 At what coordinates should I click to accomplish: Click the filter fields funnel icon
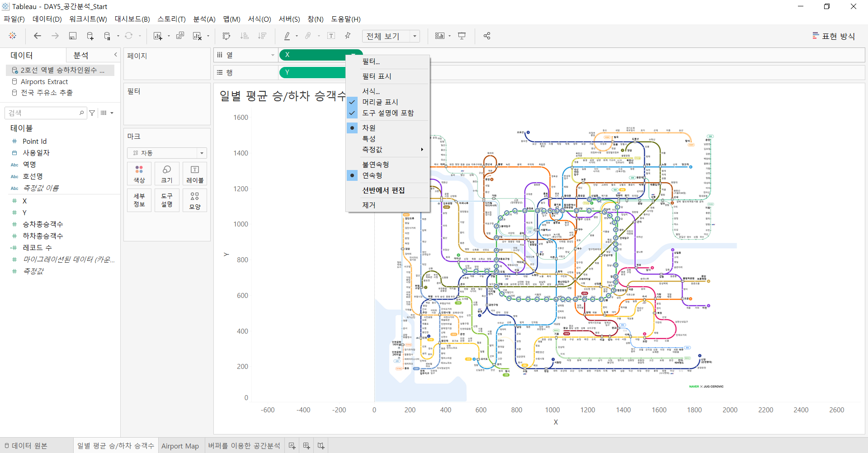[92, 113]
